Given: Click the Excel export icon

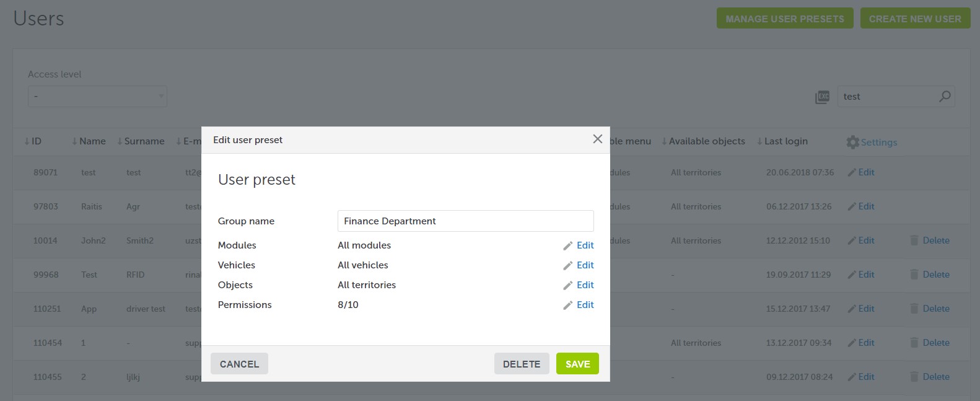Looking at the screenshot, I should click(x=822, y=97).
